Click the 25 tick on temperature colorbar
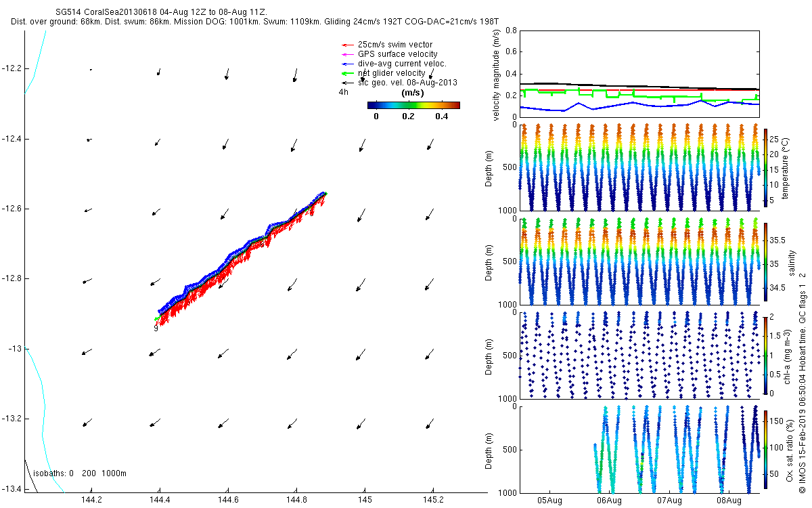This screenshot has height=508, width=812. (x=775, y=139)
